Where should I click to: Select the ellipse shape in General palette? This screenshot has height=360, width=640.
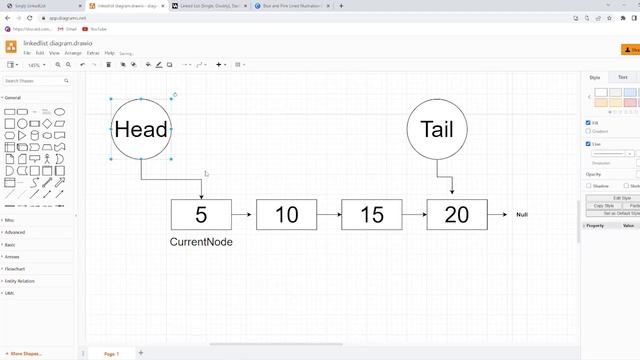pyautogui.click(x=60, y=112)
